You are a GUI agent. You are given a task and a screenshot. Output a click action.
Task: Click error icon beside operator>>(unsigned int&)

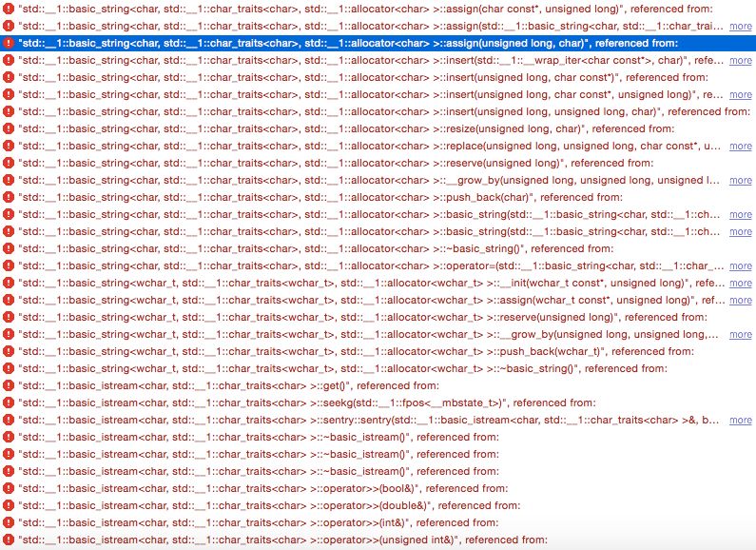(9, 540)
